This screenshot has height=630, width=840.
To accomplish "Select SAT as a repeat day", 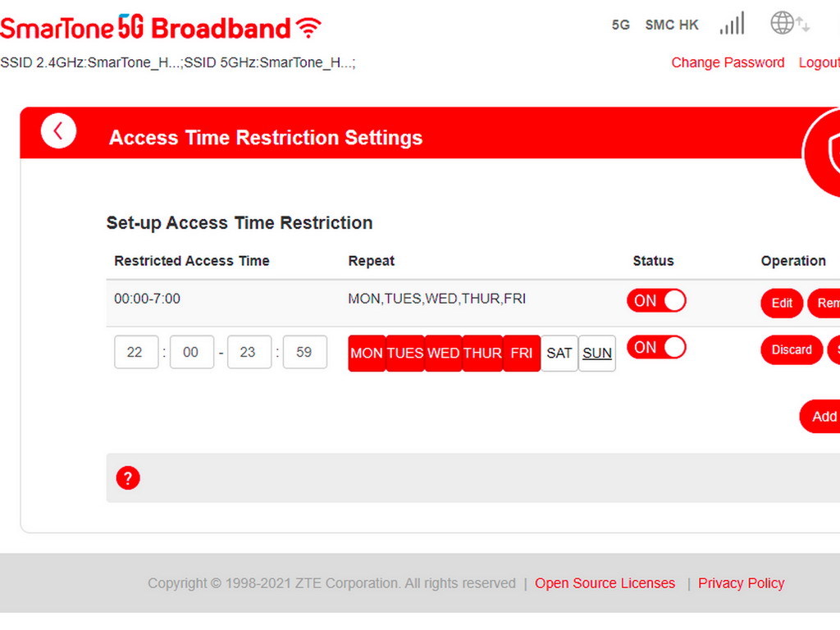I will [559, 353].
